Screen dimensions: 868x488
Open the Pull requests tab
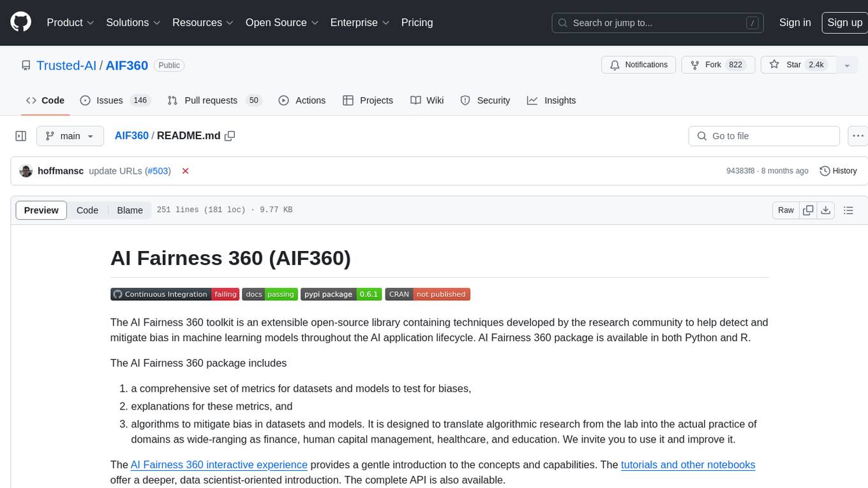(x=214, y=100)
